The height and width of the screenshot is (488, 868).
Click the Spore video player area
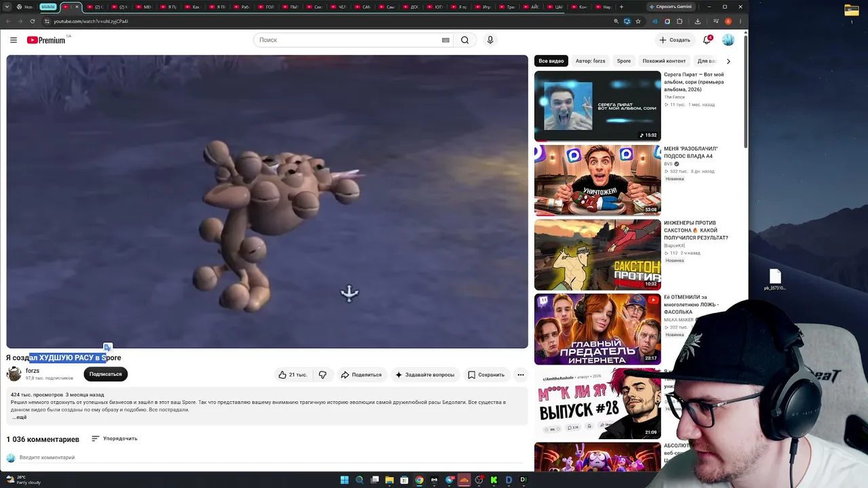(267, 201)
